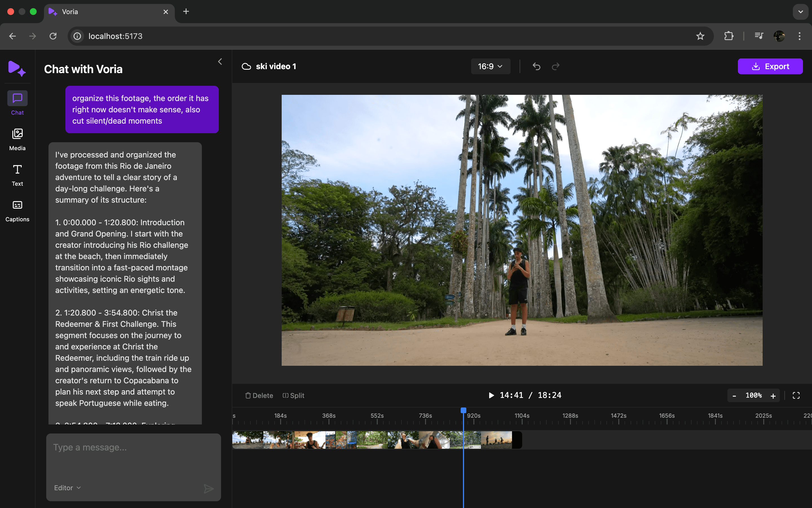Delete the selected clip
This screenshot has width=812, height=508.
[x=259, y=395]
